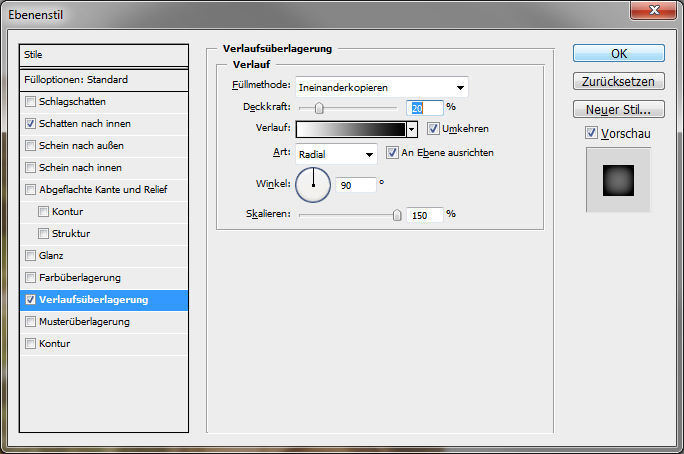Toggle the Vorschau preview checkbox
This screenshot has height=454, width=684.
point(592,133)
